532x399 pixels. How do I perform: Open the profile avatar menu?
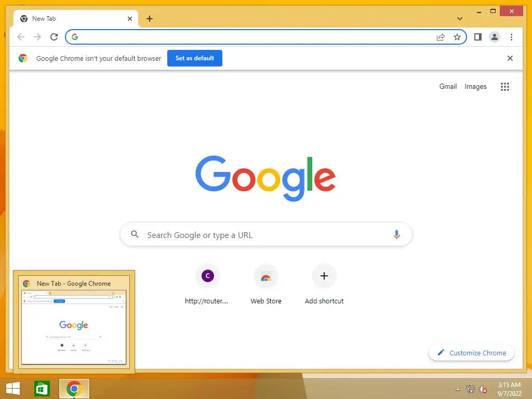pos(495,37)
